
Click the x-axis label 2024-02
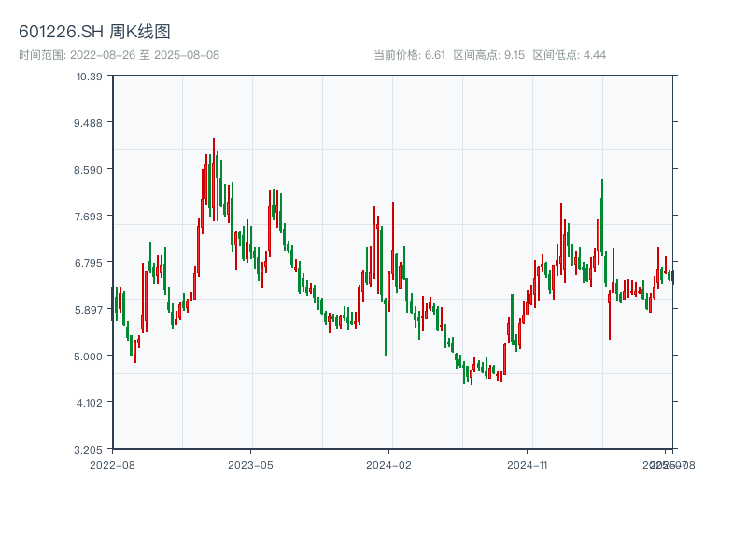point(388,465)
